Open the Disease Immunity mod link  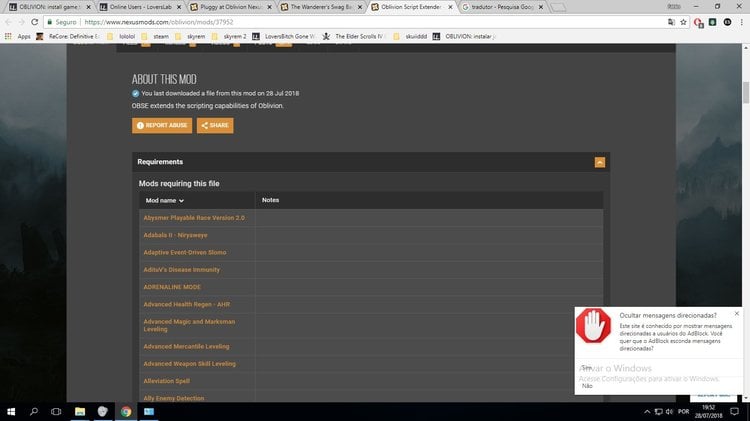click(181, 269)
